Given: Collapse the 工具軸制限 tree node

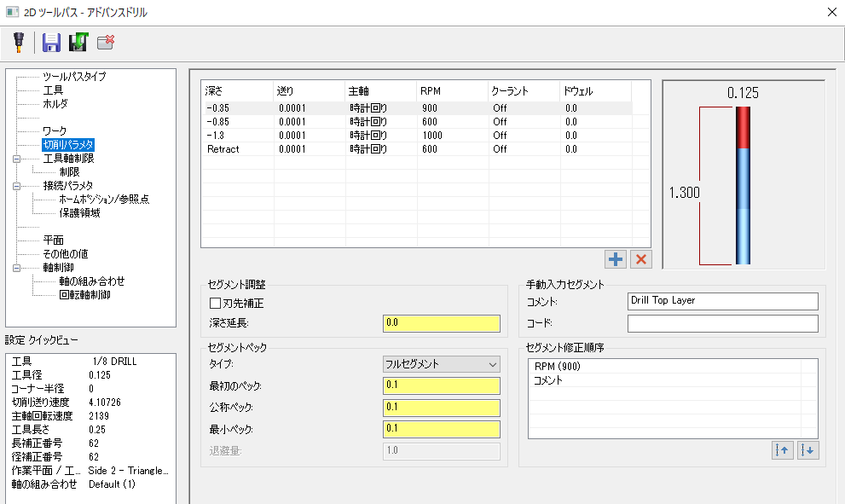Looking at the screenshot, I should (x=17, y=159).
